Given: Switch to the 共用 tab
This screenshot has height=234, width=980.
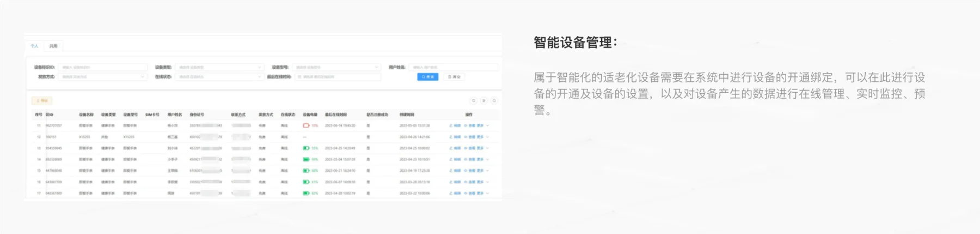Looking at the screenshot, I should point(53,46).
